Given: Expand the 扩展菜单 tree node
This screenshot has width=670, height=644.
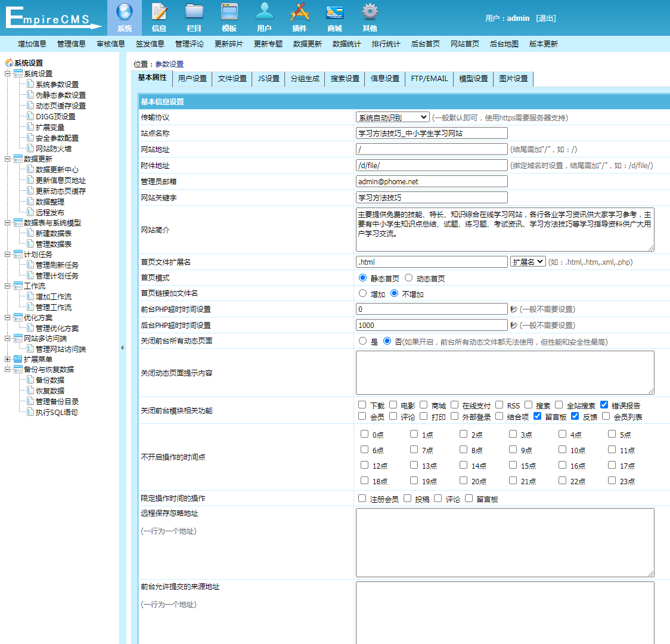Looking at the screenshot, I should [7, 359].
